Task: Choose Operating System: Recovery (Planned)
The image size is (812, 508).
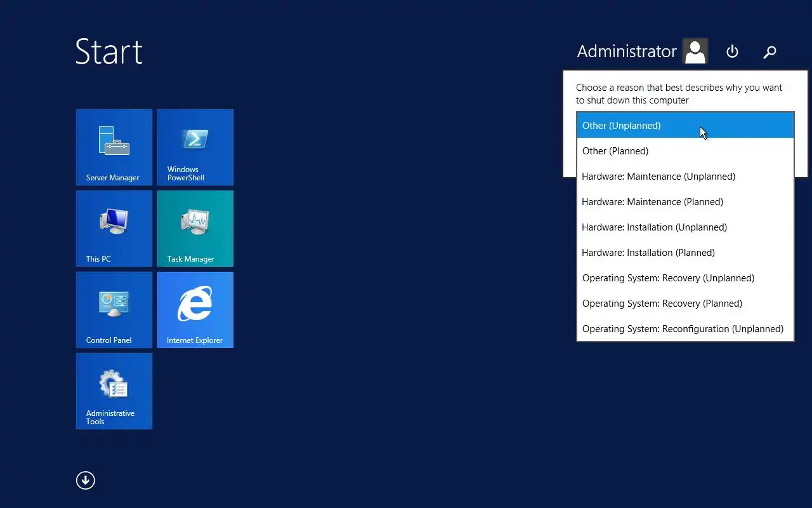Action: (685, 304)
